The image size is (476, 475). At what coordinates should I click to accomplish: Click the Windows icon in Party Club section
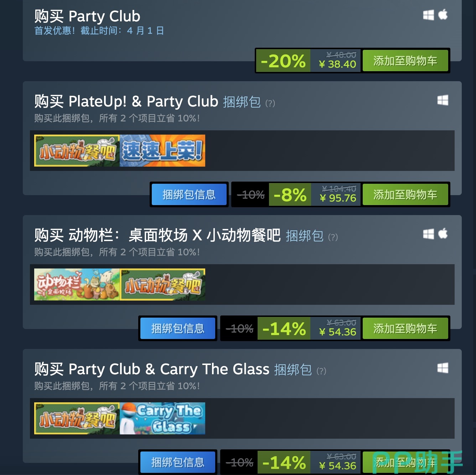tap(428, 15)
